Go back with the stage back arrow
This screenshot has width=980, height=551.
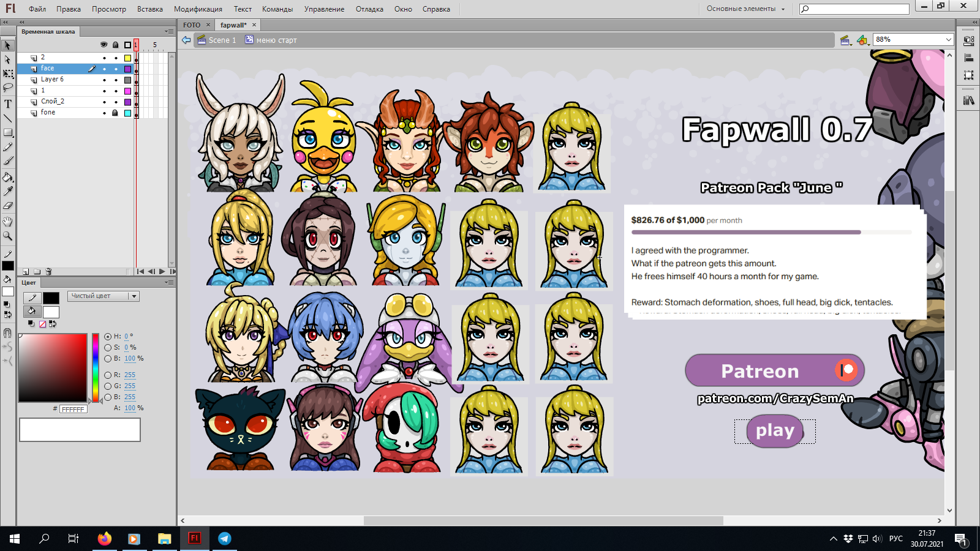(x=186, y=40)
